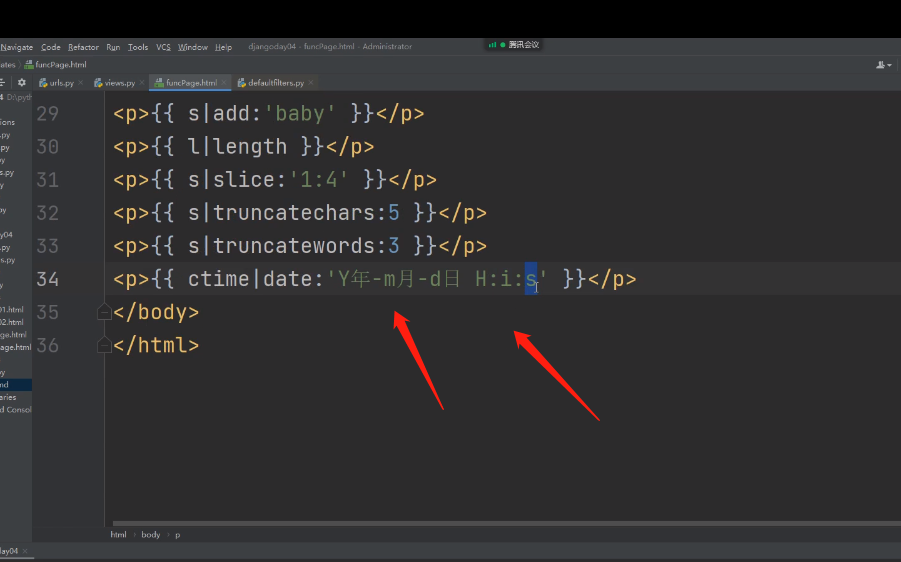This screenshot has width=901, height=562.
Task: Open the Help menu
Action: point(224,47)
